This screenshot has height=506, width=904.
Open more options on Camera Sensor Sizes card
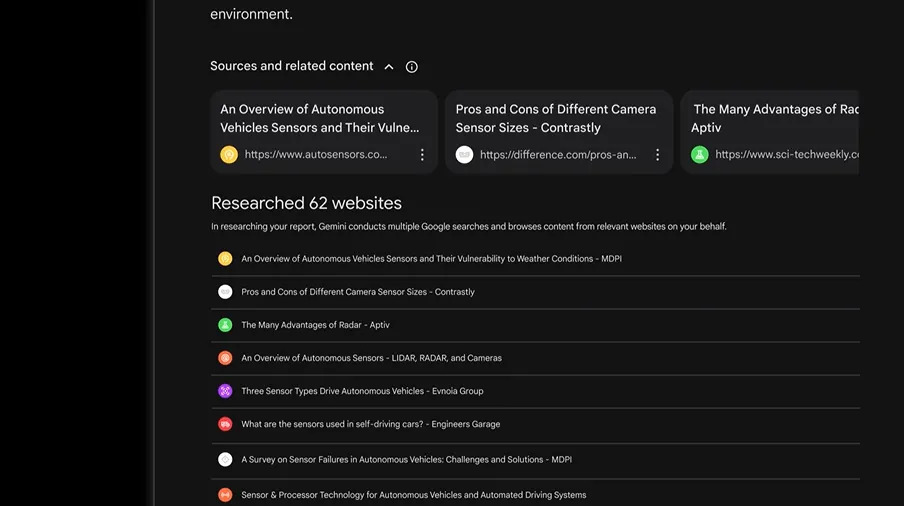click(657, 155)
